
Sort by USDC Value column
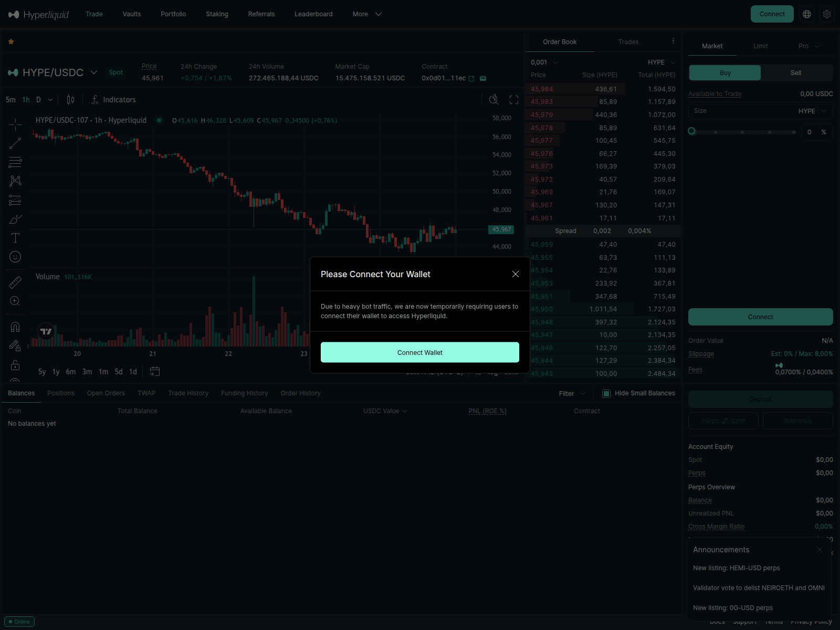(x=385, y=411)
